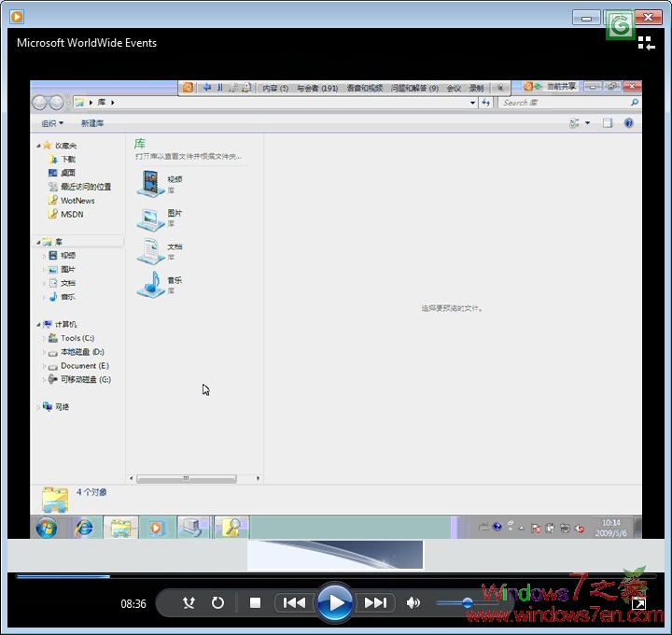Click the Play button in media controls
Image resolution: width=672 pixels, height=635 pixels.
pos(334,602)
